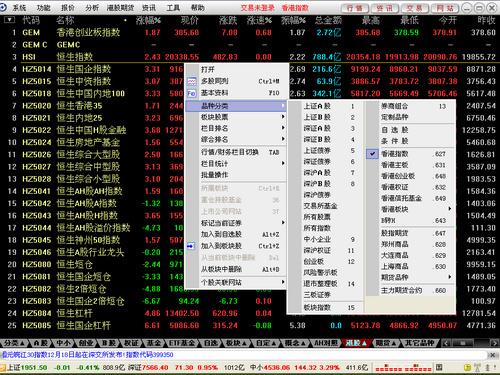
Task: Sort by the 涨幅% column header
Action: 148,20
